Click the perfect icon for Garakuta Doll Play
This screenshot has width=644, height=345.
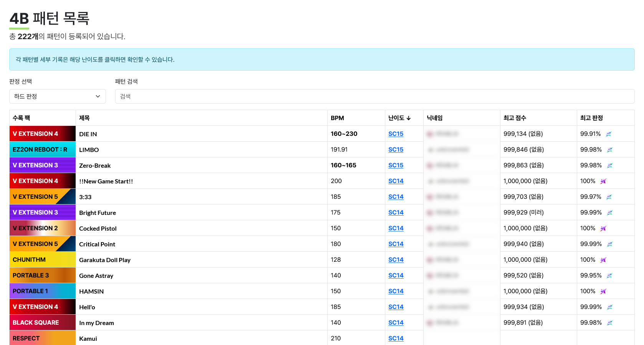point(603,260)
